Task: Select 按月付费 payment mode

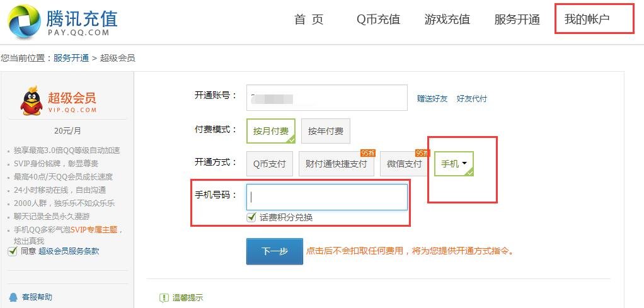Action: pos(271,131)
